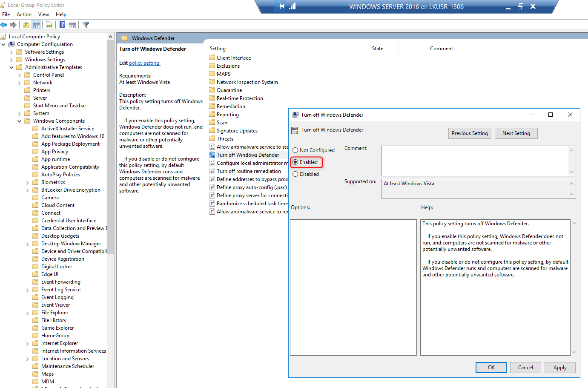
Task: Toggle Show/Hide Action Pane toolbar icon
Action: tap(72, 25)
